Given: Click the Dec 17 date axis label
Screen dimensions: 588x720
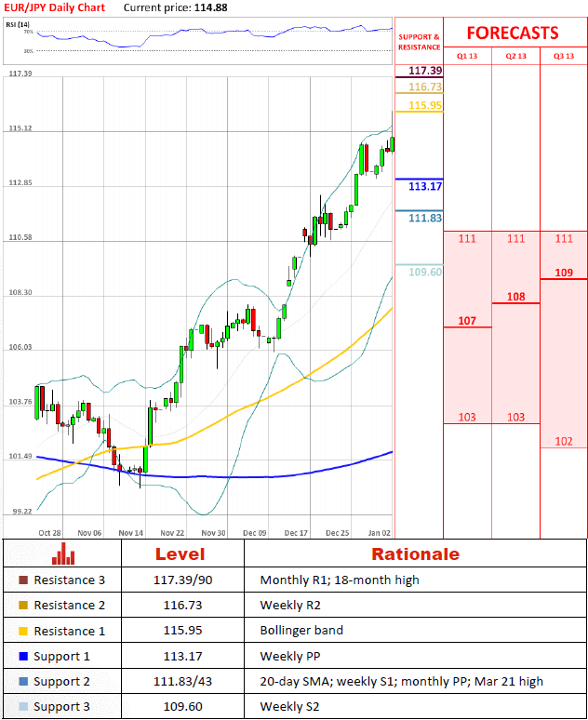Looking at the screenshot, I should (296, 533).
